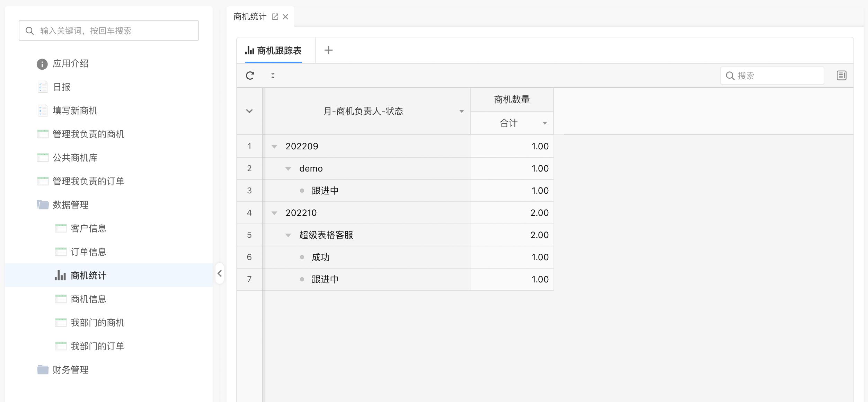The width and height of the screenshot is (868, 402).
Task: Open 月-商机负责人-状态 header dropdown
Action: (x=461, y=111)
